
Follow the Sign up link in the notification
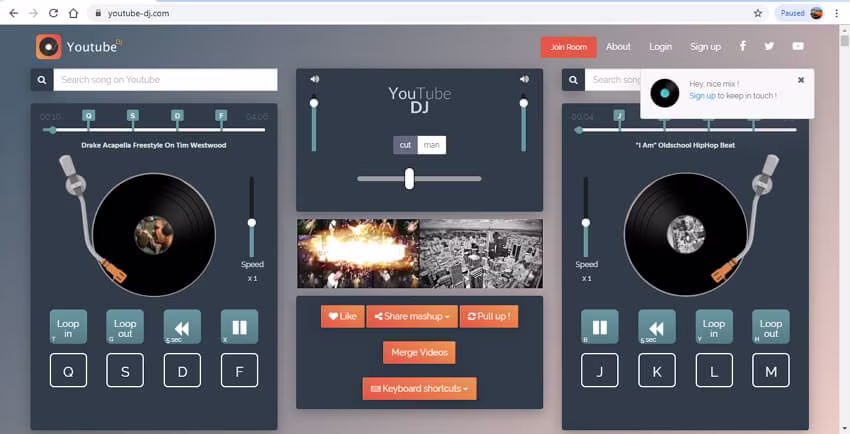pyautogui.click(x=702, y=95)
